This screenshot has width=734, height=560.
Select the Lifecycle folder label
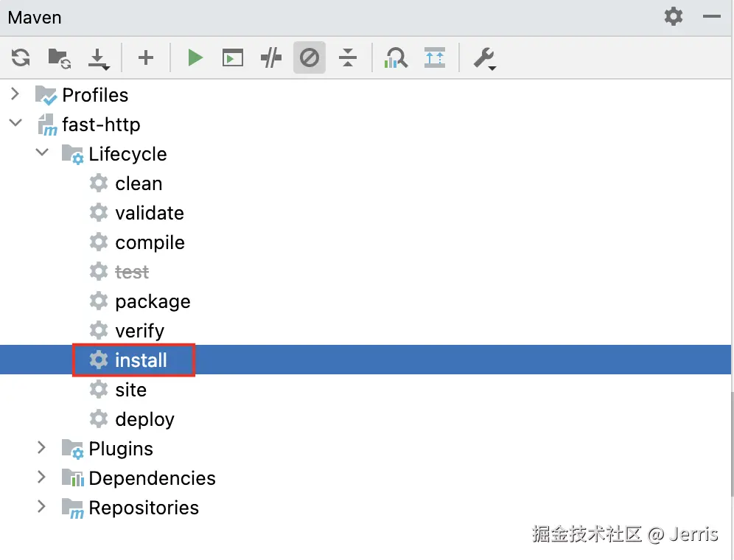[127, 154]
